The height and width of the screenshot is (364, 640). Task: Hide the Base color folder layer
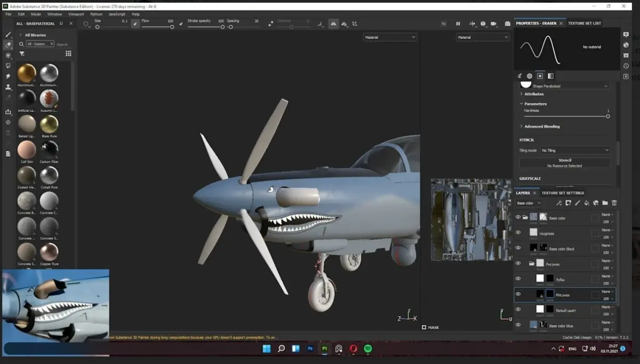[x=518, y=217]
